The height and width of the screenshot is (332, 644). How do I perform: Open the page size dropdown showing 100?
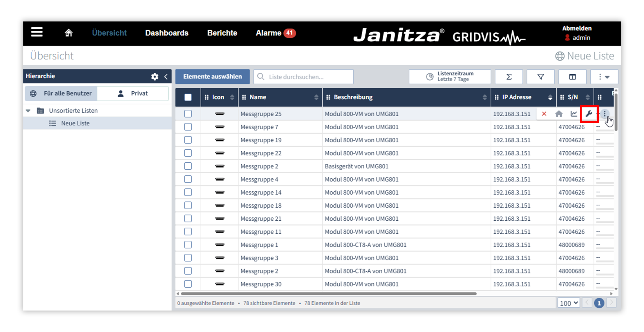coord(569,303)
